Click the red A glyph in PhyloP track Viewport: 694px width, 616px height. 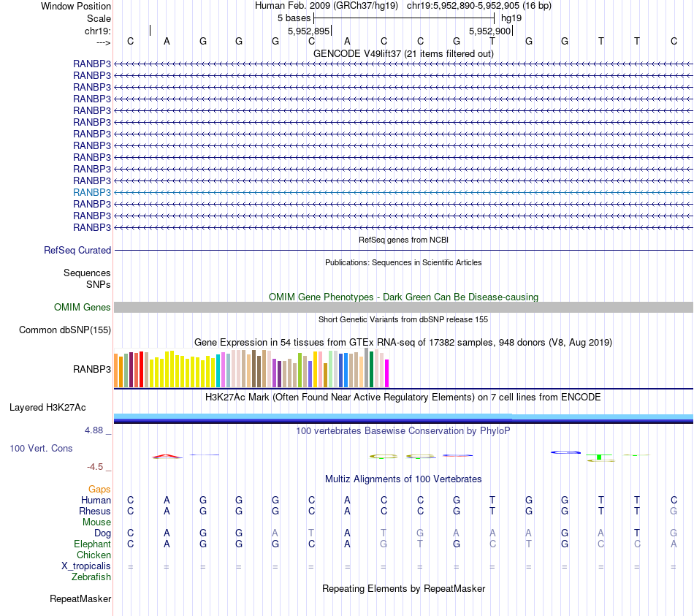click(x=167, y=456)
